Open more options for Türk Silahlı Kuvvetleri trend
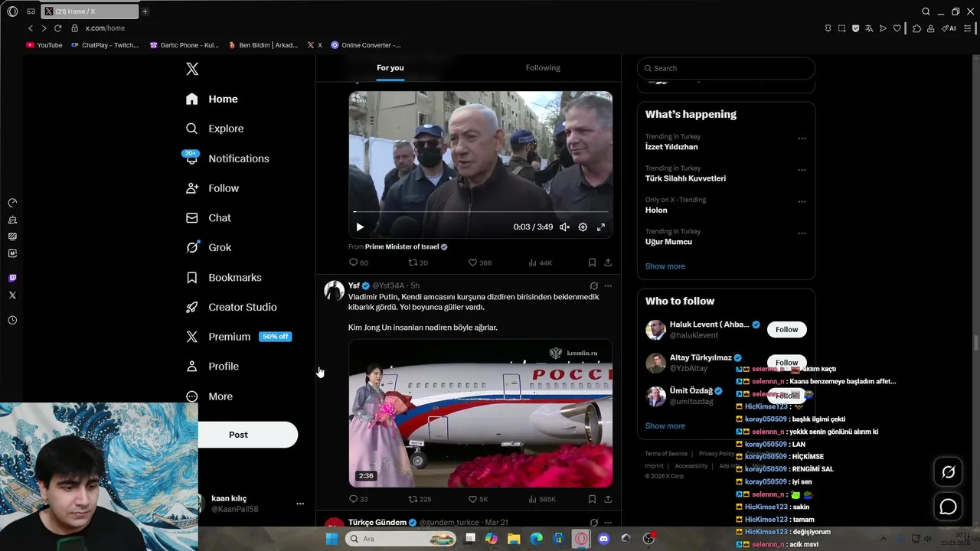 pos(802,170)
